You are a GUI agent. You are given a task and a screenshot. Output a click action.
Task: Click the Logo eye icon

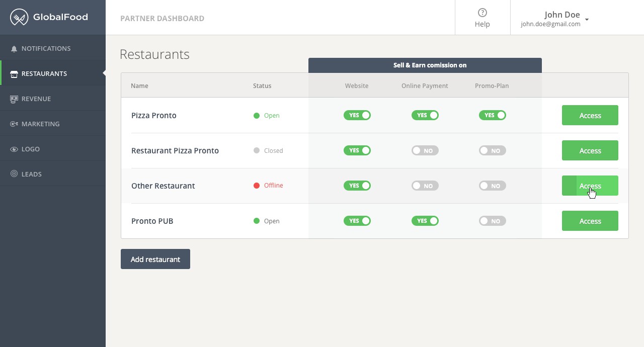(x=14, y=149)
